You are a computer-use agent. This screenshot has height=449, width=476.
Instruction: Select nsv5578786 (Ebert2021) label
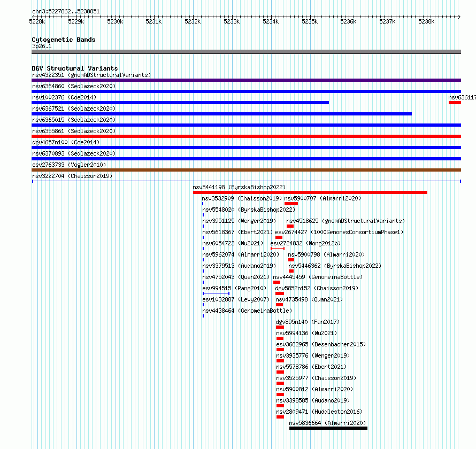pos(311,367)
